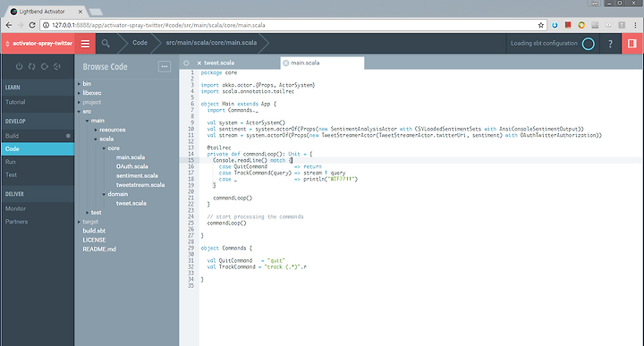Toggle the red panel layout icon
644x346 pixels.
[x=632, y=44]
